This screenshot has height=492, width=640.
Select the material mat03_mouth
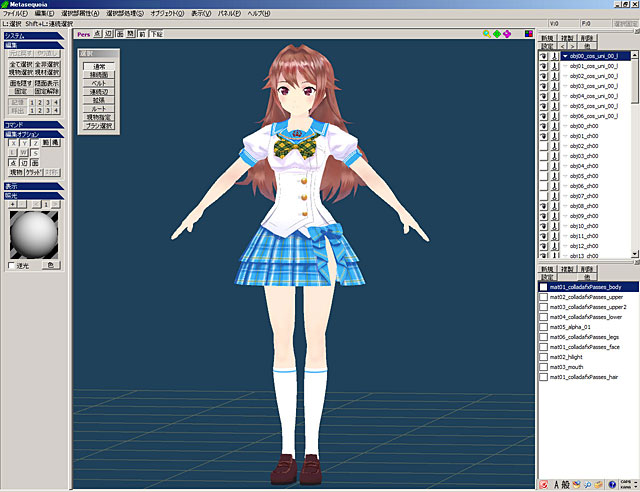point(589,367)
